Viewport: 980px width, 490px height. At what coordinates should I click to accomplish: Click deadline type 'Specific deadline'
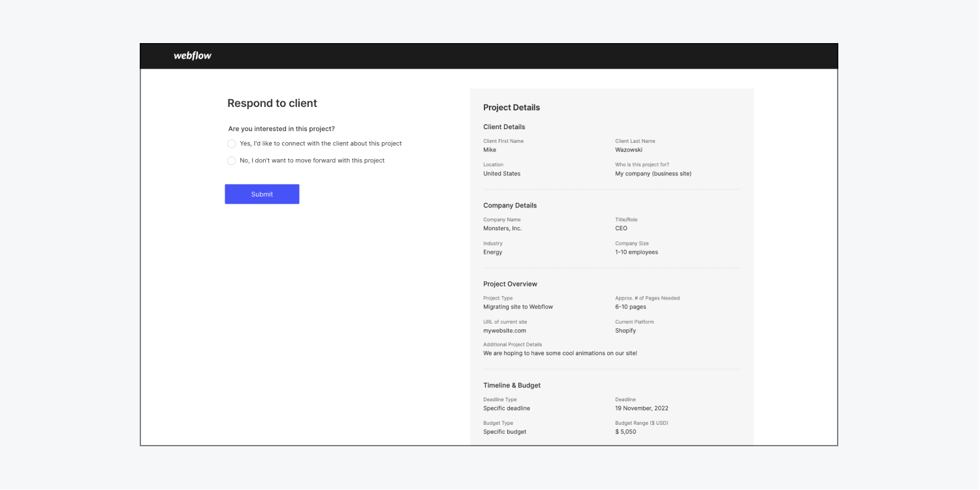(507, 408)
